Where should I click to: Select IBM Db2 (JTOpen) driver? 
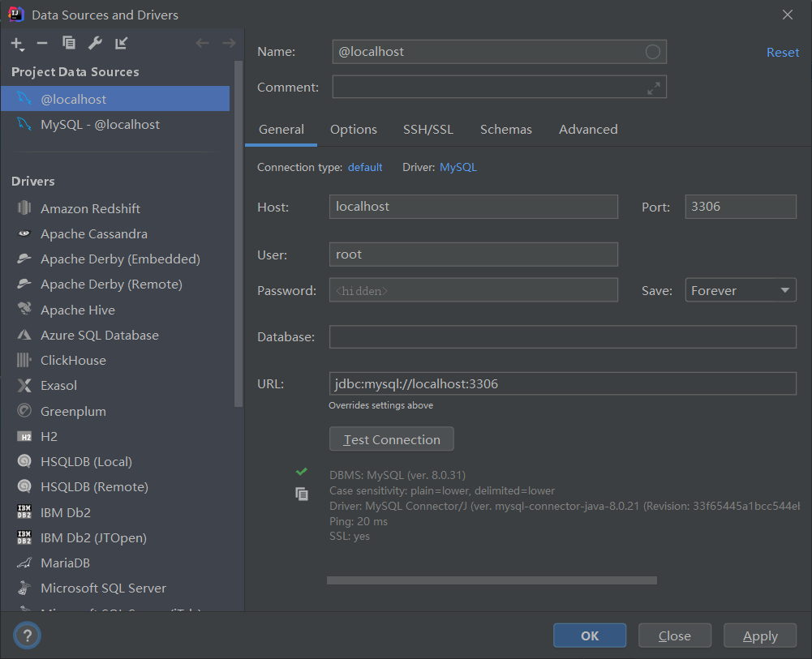click(115, 538)
